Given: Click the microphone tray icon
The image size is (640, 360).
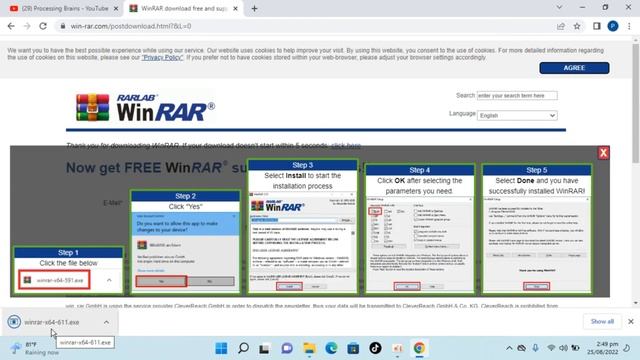Looking at the screenshot, I should pyautogui.click(x=535, y=348).
